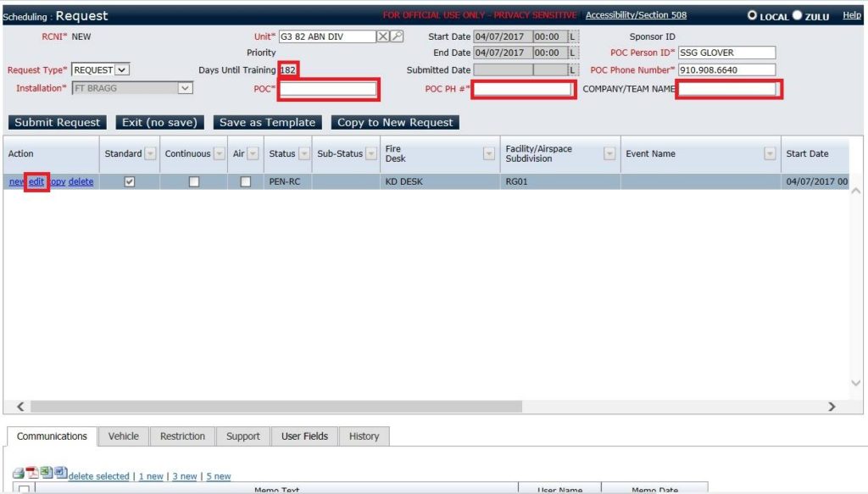Clear the Unit field with the X icon
Viewport: 868px width, 494px height.
[x=382, y=36]
